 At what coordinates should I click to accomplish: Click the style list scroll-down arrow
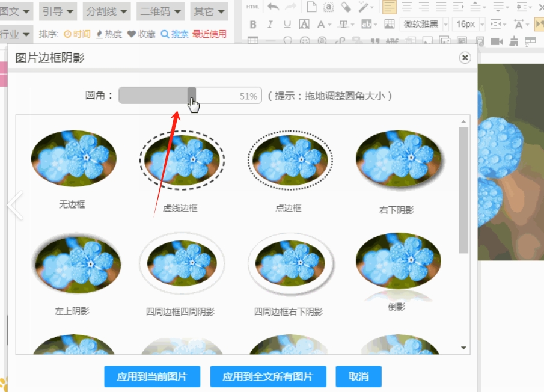pos(463,348)
